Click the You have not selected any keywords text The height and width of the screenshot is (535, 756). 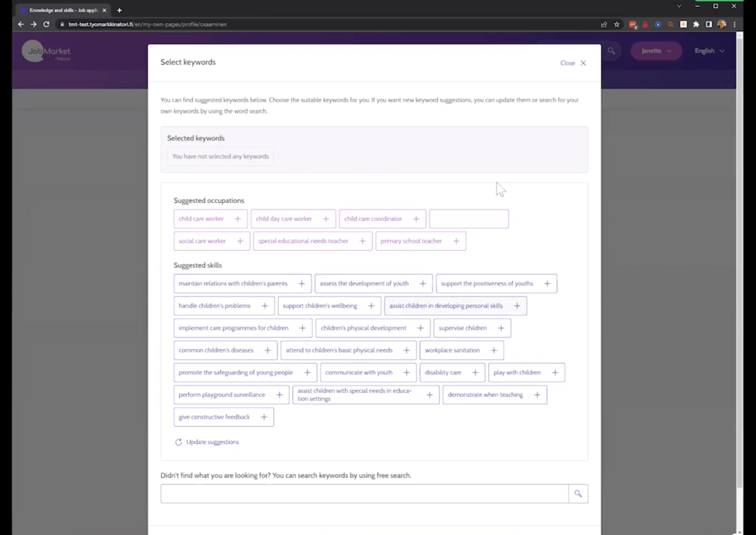click(220, 156)
